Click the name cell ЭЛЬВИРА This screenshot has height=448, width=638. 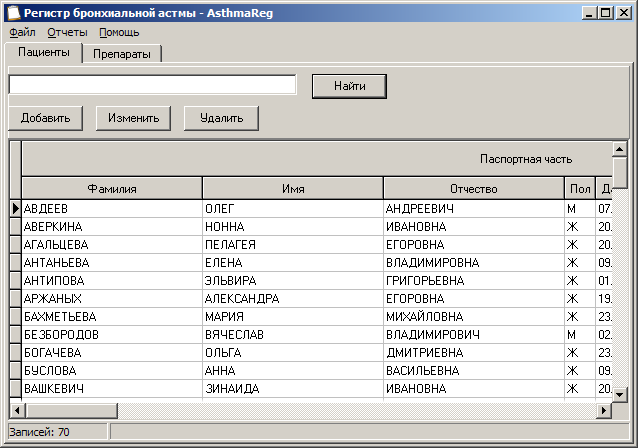293,280
